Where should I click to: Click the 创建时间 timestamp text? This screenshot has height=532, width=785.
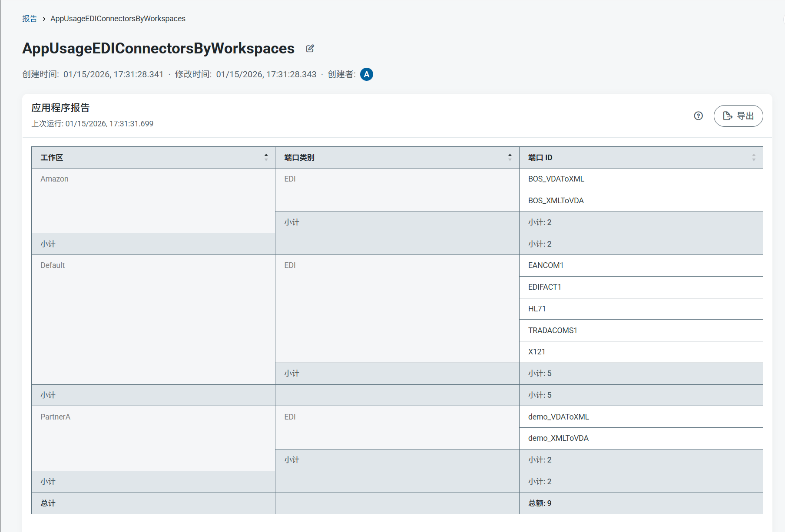[93, 74]
